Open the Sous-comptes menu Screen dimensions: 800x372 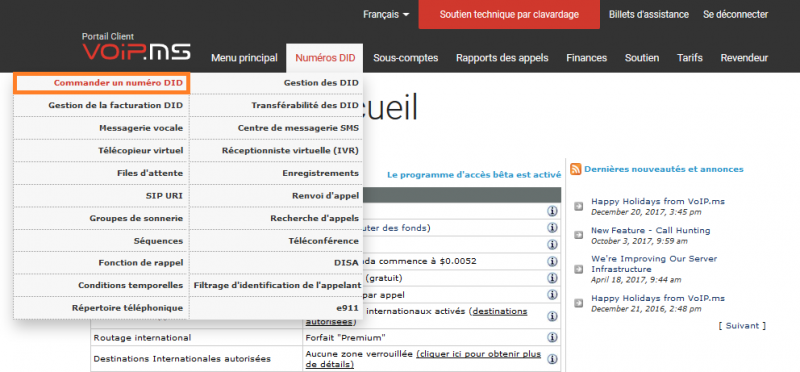coord(406,58)
